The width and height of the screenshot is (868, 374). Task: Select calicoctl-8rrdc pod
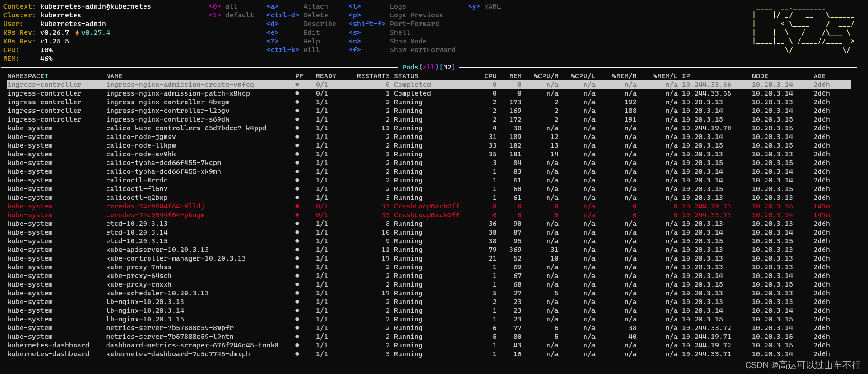pyautogui.click(x=429, y=180)
